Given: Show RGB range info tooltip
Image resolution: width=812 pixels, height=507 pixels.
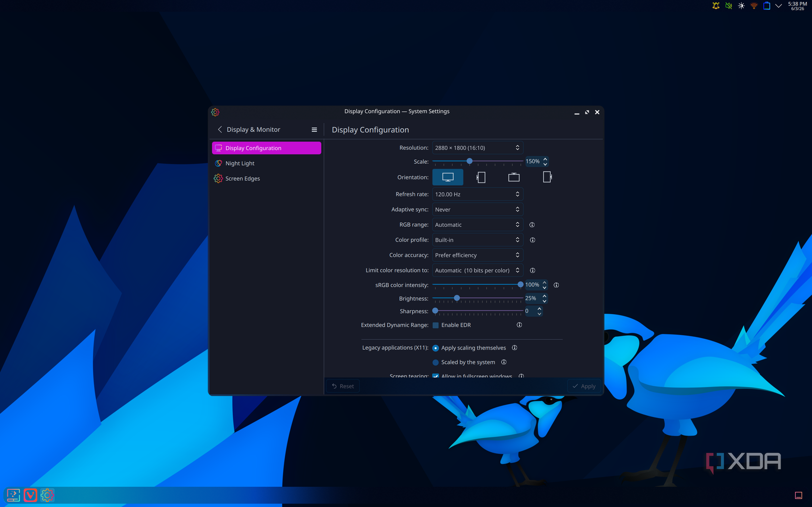Looking at the screenshot, I should coord(532,225).
